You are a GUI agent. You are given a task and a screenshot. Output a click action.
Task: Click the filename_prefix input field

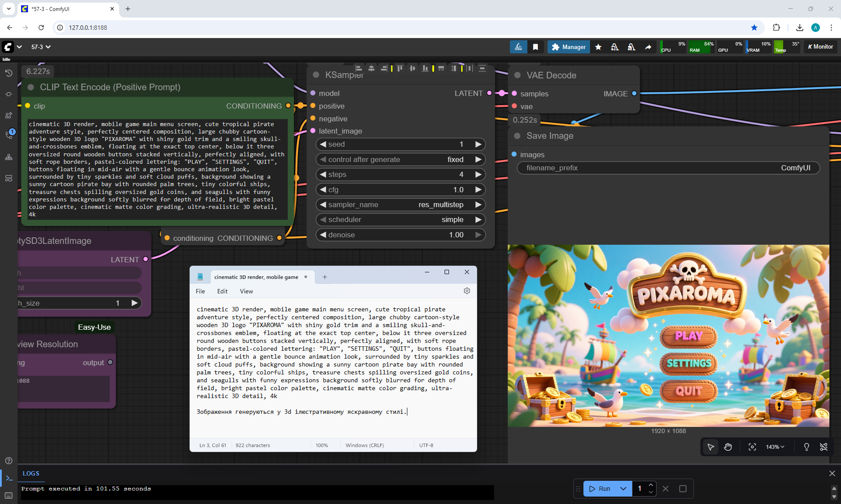coord(668,168)
